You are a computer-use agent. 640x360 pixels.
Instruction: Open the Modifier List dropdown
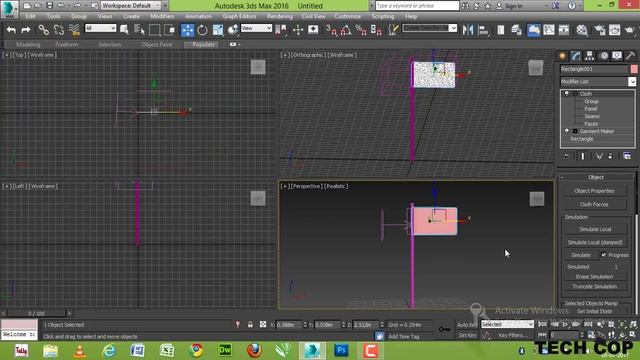[598, 82]
